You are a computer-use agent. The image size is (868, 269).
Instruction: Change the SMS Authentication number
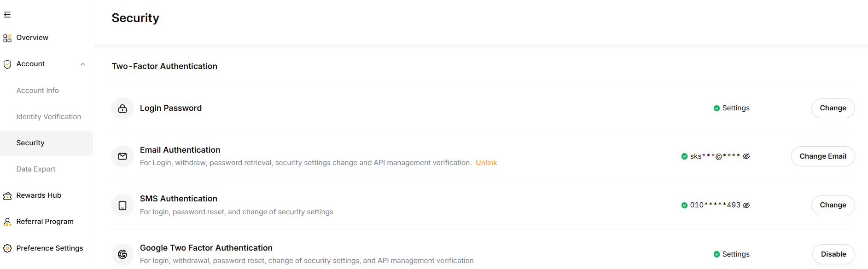click(x=833, y=205)
